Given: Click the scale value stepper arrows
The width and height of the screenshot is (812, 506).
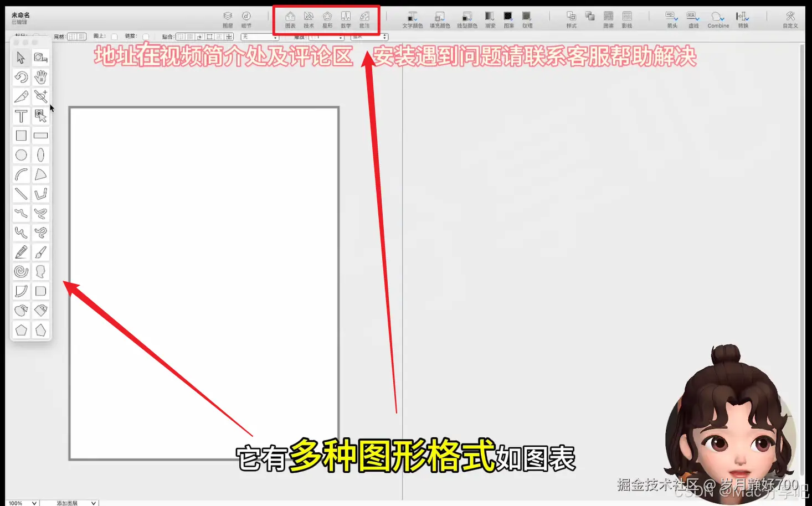Looking at the screenshot, I should click(384, 37).
